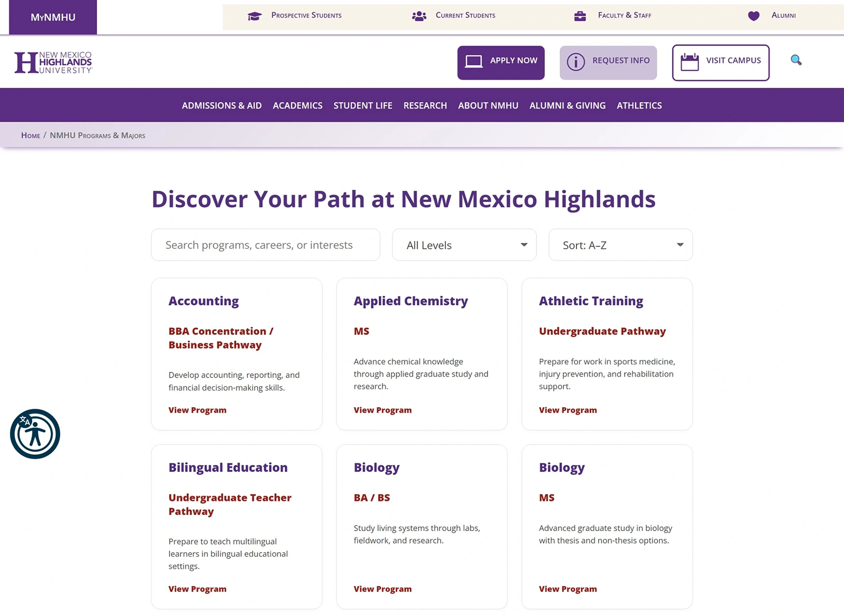This screenshot has height=616, width=844.
Task: Open the Academics menu
Action: coord(298,105)
